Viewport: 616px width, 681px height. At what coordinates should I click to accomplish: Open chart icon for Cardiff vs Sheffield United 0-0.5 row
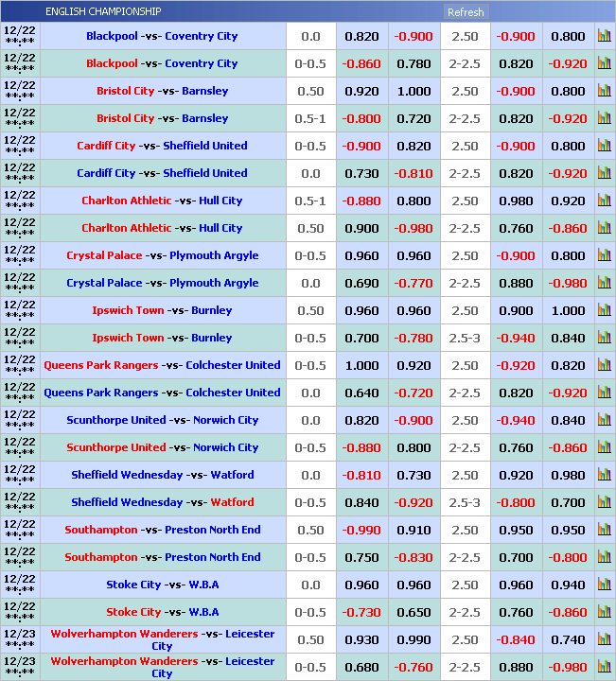coord(604,147)
